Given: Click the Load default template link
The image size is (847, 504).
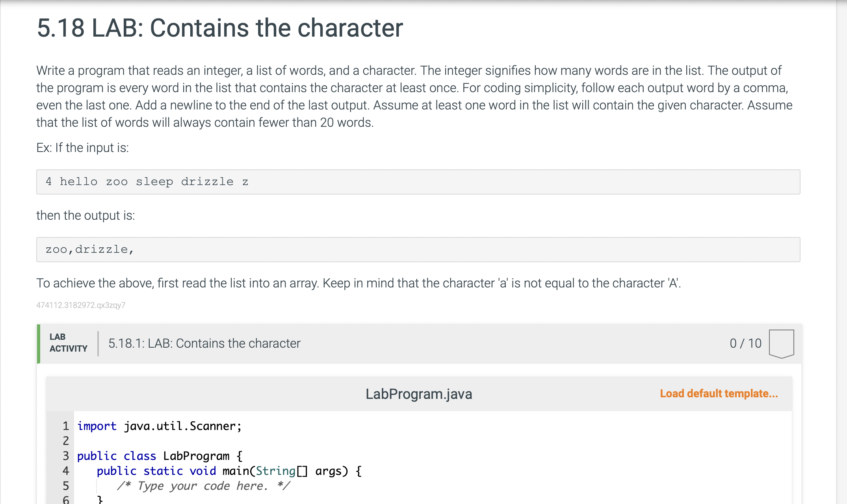Looking at the screenshot, I should point(719,393).
